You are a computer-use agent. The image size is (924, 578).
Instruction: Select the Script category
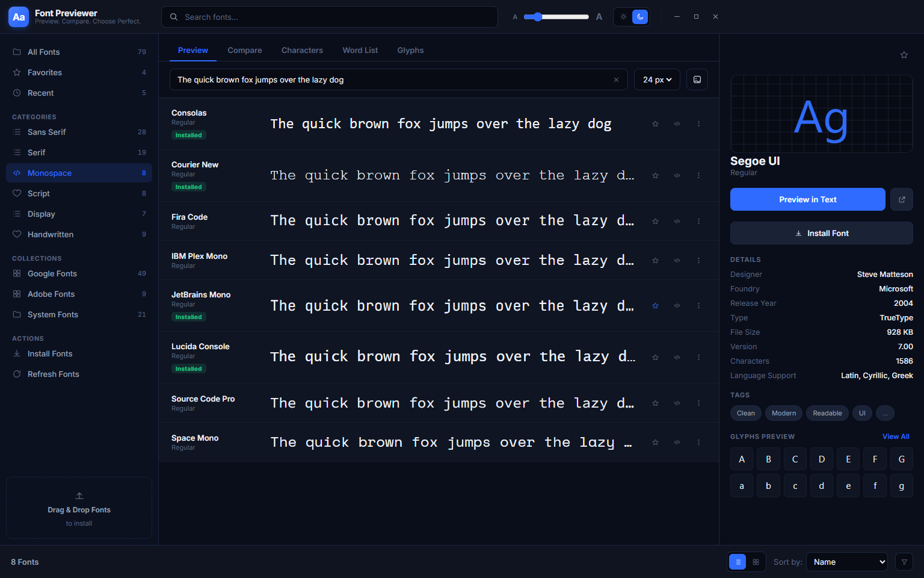(79, 193)
